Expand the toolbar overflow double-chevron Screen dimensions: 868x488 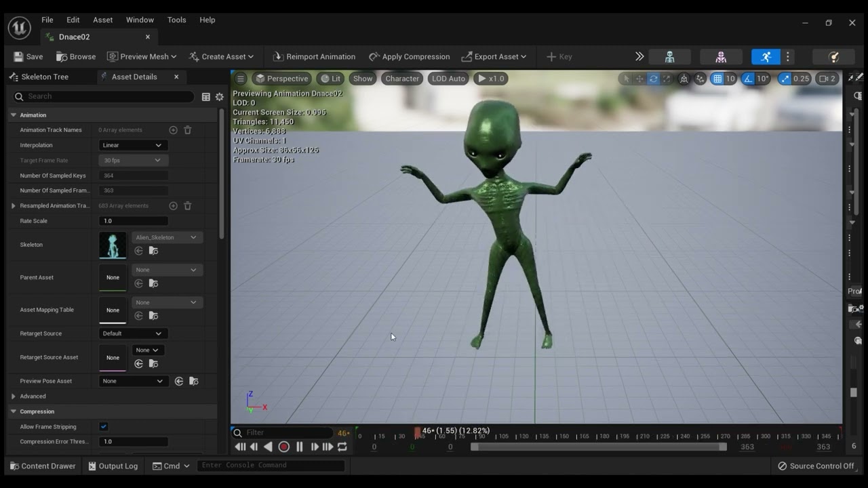[x=639, y=56]
